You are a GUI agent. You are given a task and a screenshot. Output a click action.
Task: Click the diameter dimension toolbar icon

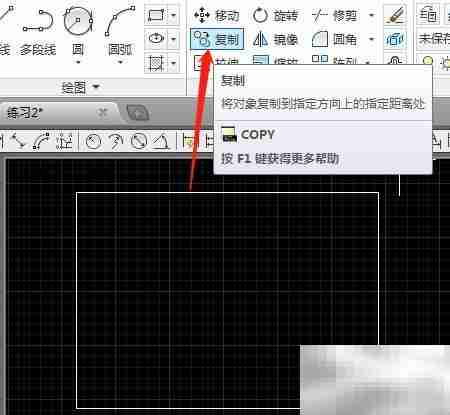tap(139, 141)
